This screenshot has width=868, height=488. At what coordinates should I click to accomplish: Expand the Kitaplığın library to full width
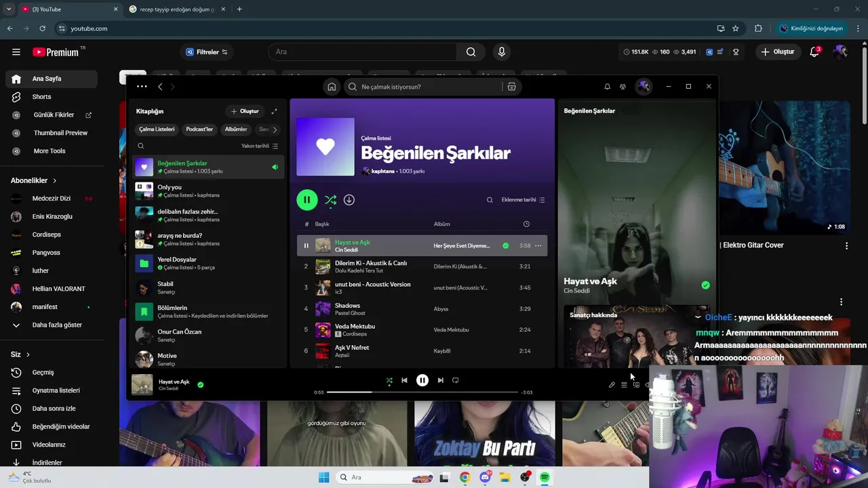pos(274,111)
